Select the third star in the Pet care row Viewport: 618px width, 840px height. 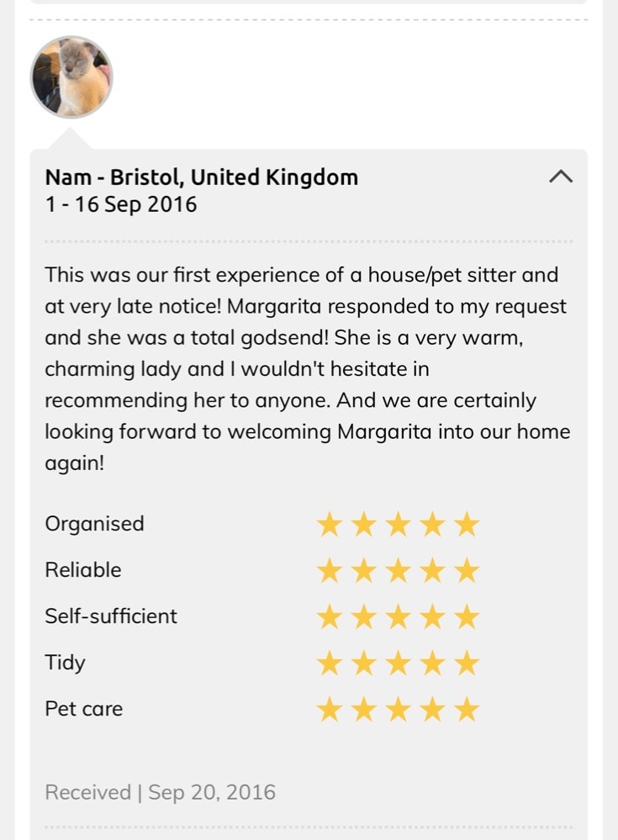click(x=398, y=710)
